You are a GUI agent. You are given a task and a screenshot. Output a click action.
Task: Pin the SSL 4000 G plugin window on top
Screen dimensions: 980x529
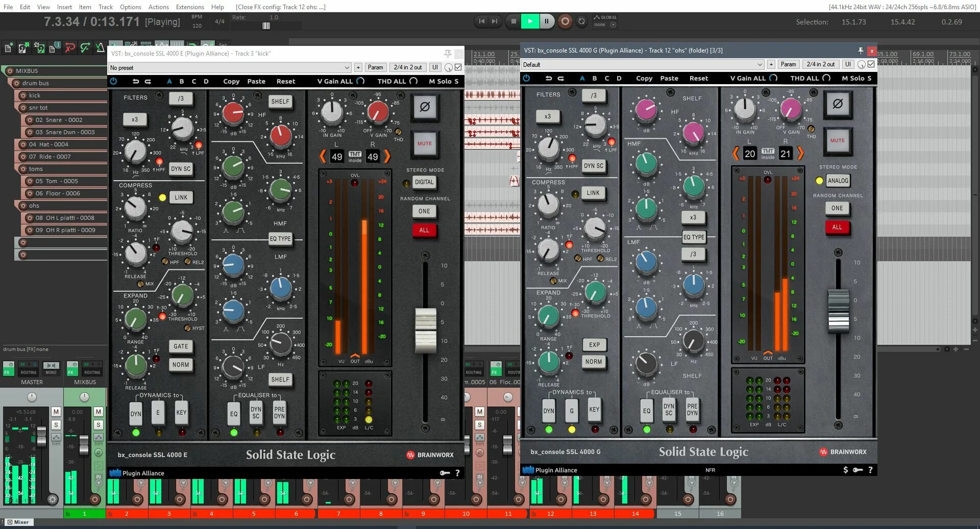pos(861,51)
